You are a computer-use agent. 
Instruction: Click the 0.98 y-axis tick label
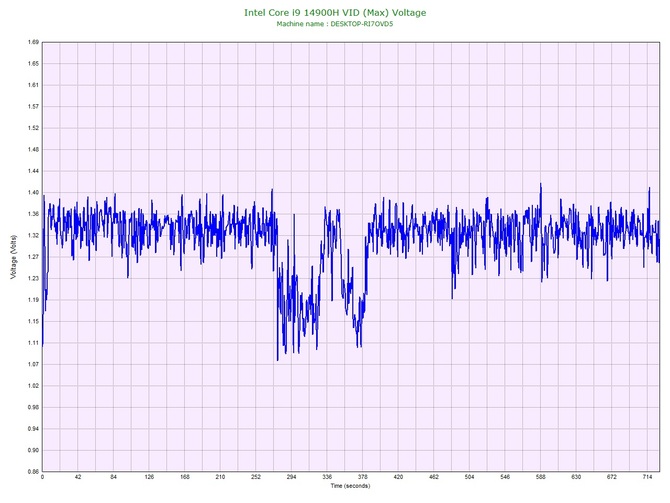(33, 407)
